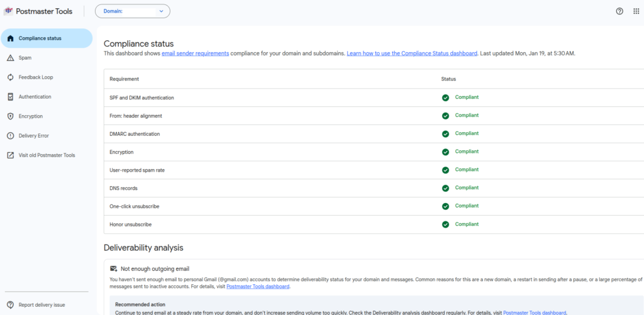The image size is (644, 315).
Task: Open the Google apps grid icon
Action: pos(636,11)
